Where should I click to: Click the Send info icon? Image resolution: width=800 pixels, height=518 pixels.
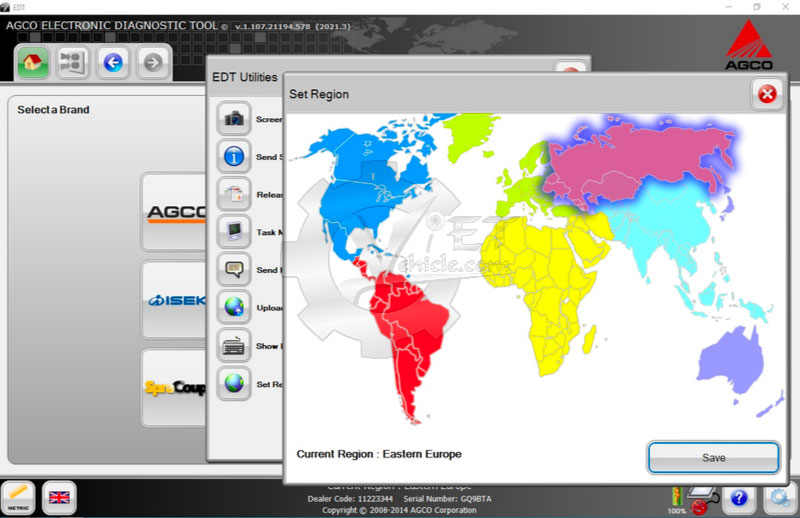234,156
